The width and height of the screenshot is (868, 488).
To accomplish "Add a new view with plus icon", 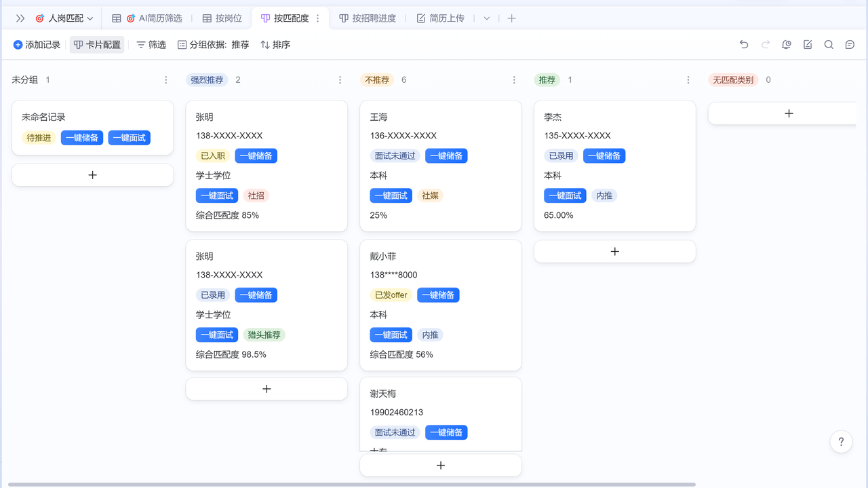I will 512,18.
